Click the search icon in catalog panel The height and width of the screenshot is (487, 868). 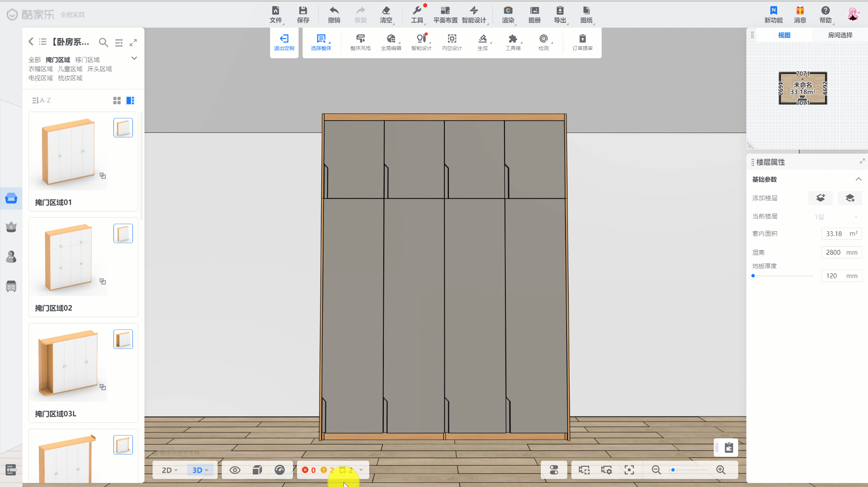click(x=104, y=42)
